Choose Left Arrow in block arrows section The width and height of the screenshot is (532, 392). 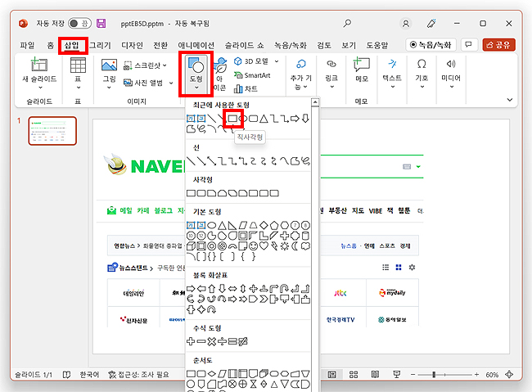coord(201,289)
